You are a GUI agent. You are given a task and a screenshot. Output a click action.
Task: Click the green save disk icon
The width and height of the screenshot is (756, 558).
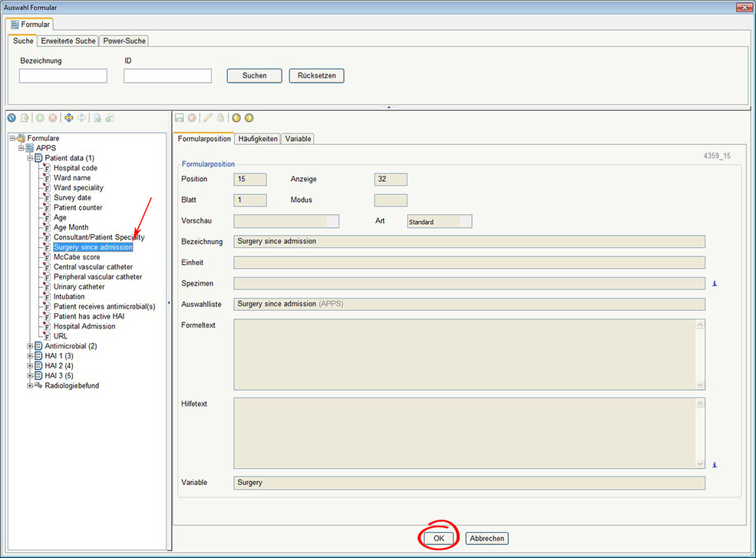coord(180,118)
